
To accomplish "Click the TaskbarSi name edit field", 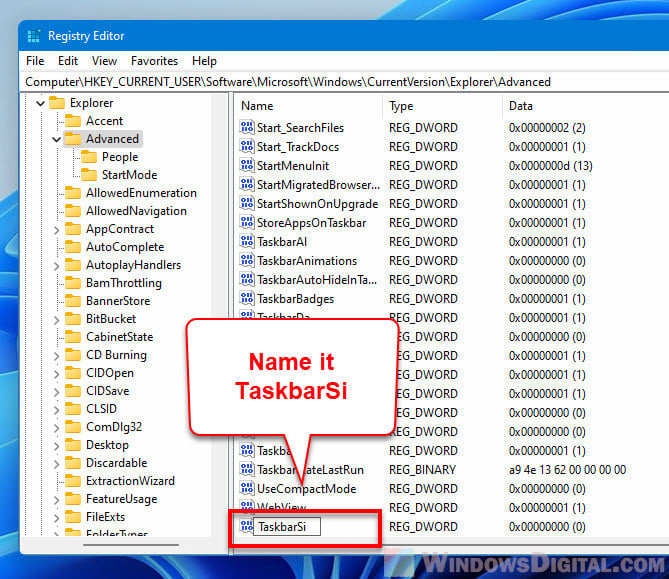I will 285,526.
